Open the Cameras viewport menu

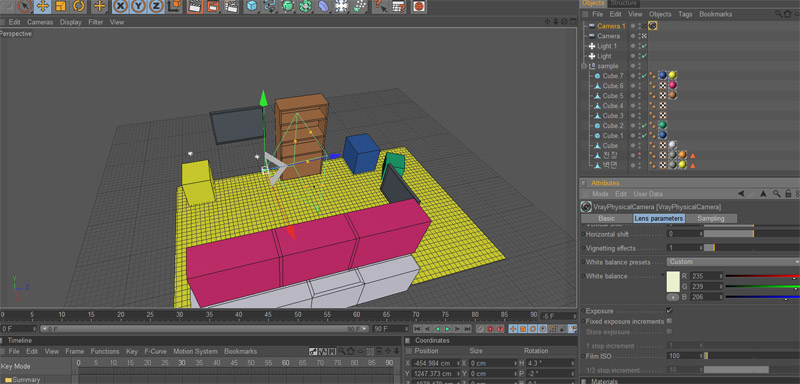40,22
